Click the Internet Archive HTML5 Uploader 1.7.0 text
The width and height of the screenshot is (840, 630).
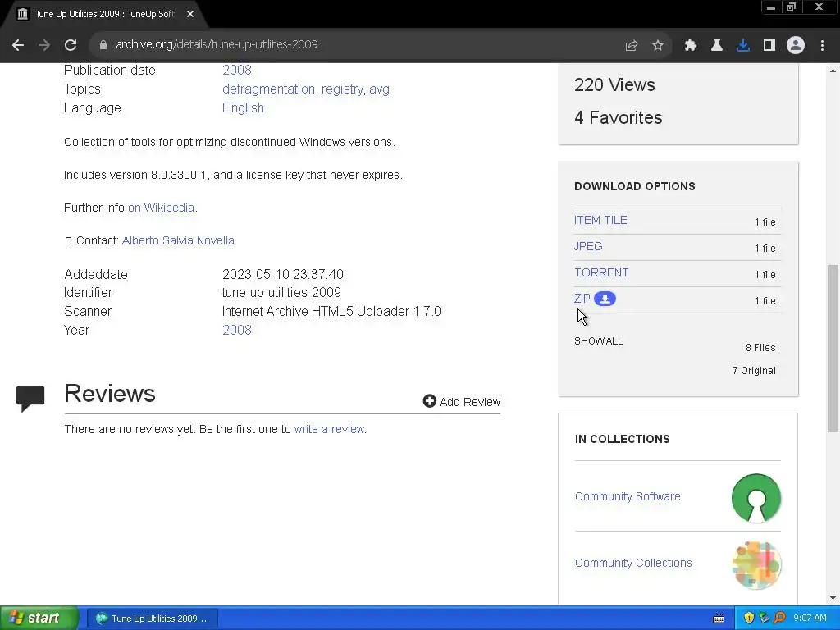coord(331,311)
